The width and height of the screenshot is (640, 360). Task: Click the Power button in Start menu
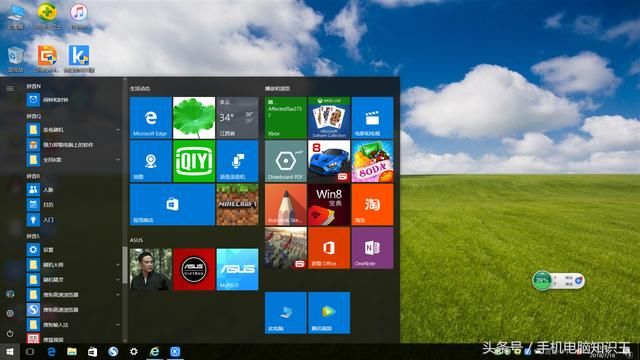click(x=10, y=333)
